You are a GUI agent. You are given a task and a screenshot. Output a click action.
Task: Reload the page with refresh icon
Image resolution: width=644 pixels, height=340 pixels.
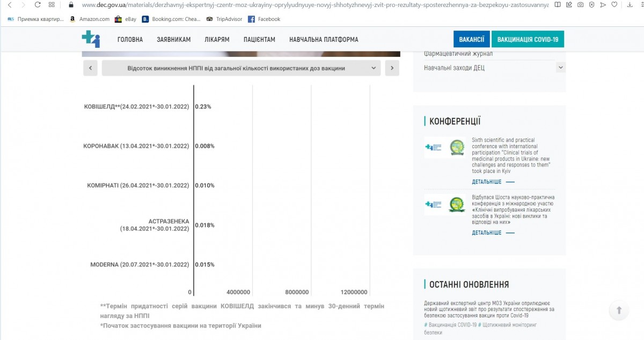[x=38, y=5]
